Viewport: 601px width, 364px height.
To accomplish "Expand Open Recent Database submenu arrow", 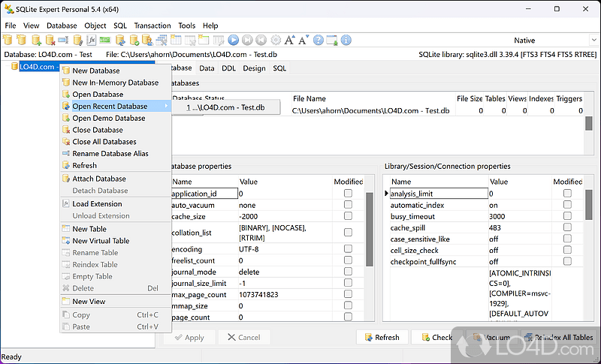I will click(166, 106).
